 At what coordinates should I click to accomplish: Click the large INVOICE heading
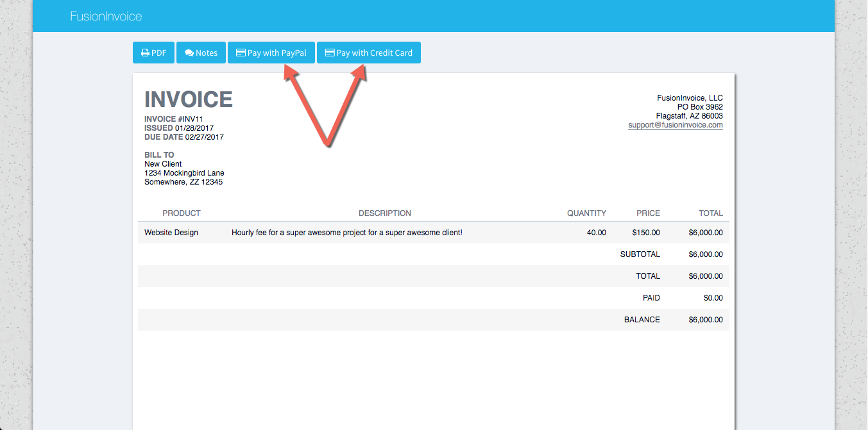188,99
